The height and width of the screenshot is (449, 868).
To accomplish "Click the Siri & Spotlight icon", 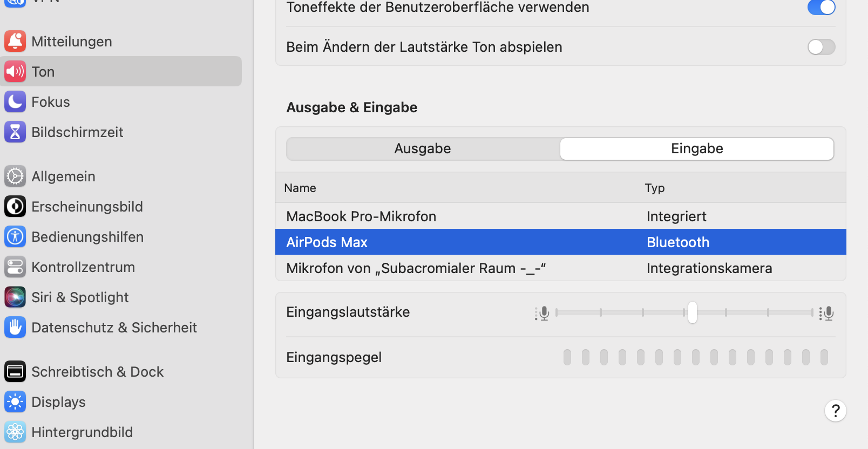I will [x=15, y=297].
